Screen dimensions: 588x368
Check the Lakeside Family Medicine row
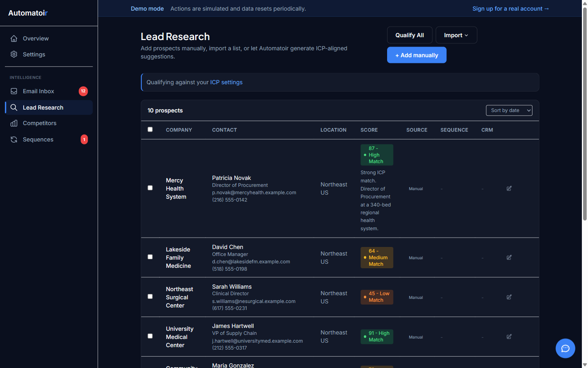tap(150, 257)
